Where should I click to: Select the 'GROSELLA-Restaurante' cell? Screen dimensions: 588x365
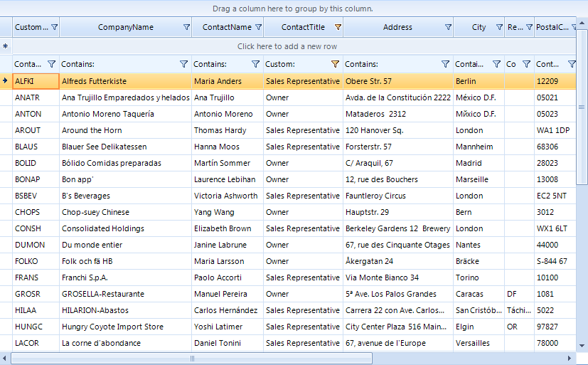126,294
